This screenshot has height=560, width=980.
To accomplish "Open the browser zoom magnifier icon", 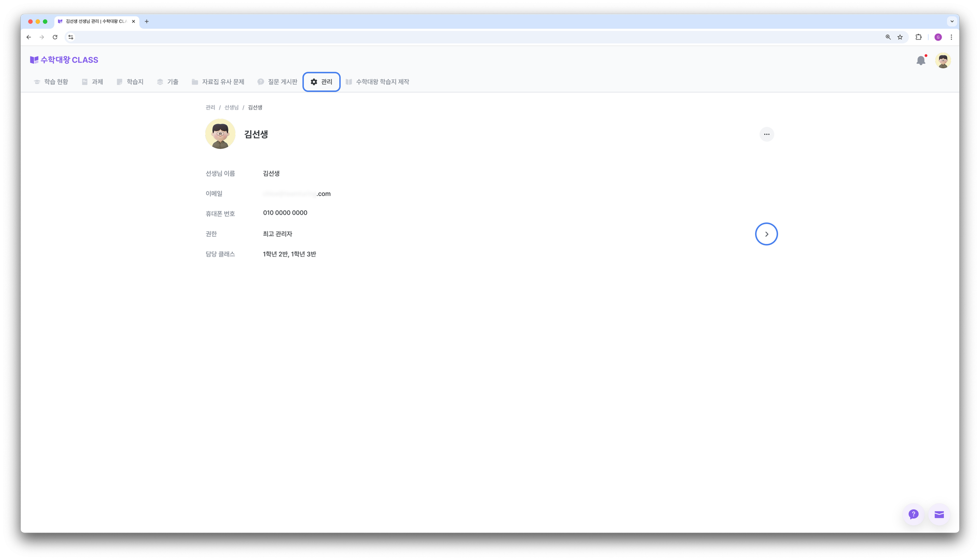I will point(888,37).
